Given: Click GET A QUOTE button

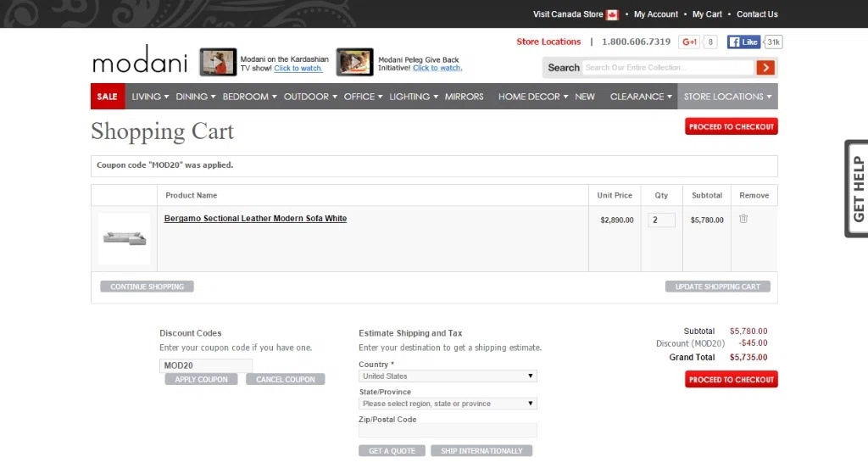Looking at the screenshot, I should coord(392,451).
